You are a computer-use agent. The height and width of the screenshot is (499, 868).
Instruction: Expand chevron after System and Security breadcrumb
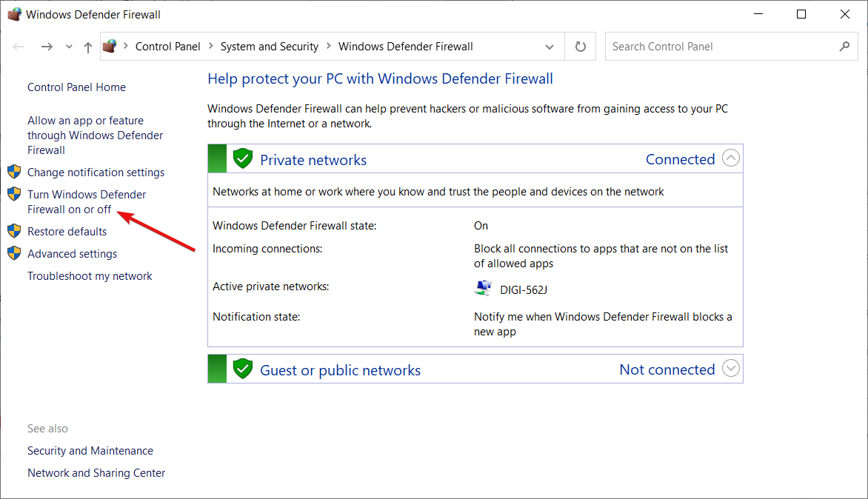point(329,46)
